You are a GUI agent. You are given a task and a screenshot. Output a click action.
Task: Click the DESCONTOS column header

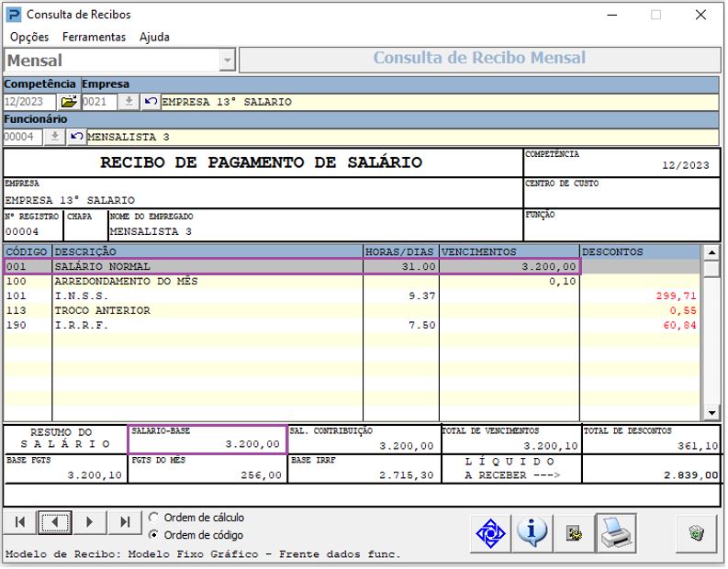pyautogui.click(x=640, y=251)
